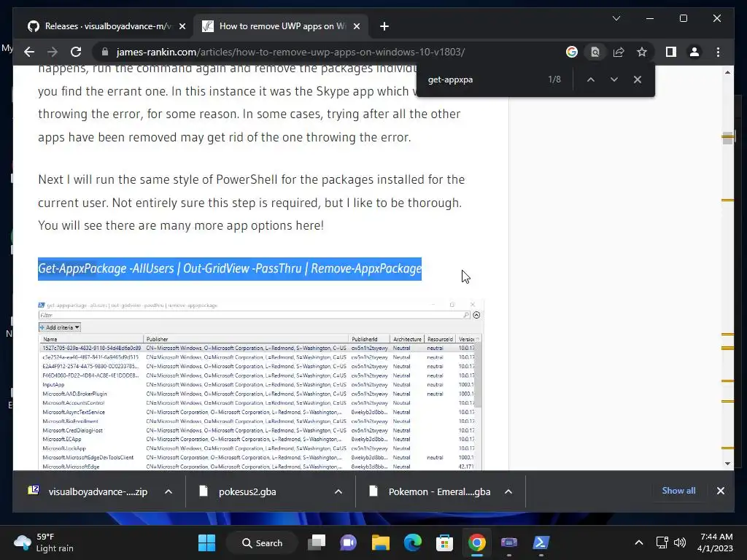747x560 pixels.
Task: Open Microsoft Store from the taskbar
Action: click(x=444, y=542)
